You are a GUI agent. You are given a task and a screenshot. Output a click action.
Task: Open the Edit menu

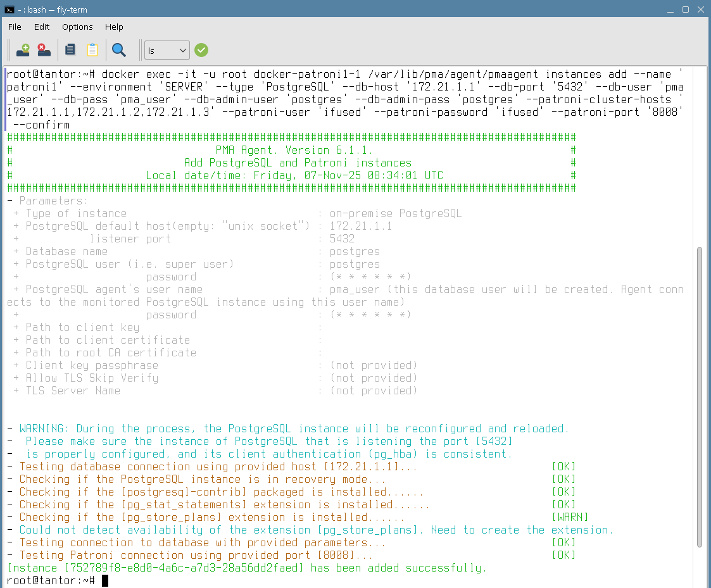point(42,27)
